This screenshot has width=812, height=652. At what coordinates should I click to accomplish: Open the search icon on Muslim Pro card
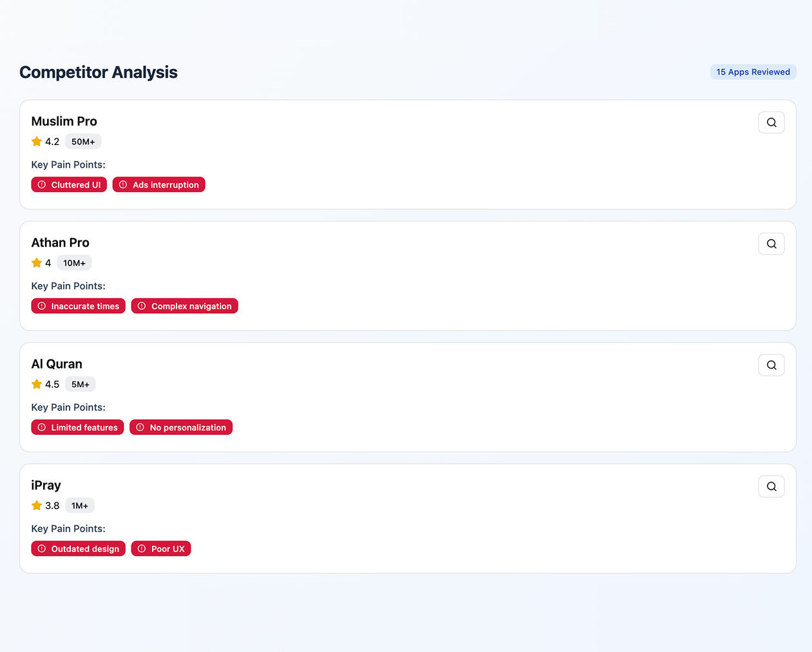point(771,122)
